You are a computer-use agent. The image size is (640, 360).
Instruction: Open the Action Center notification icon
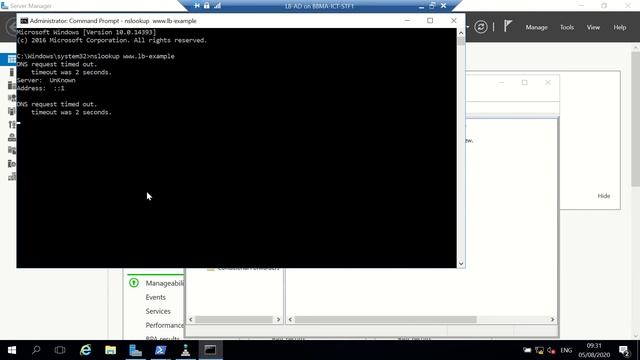pyautogui.click(x=624, y=350)
